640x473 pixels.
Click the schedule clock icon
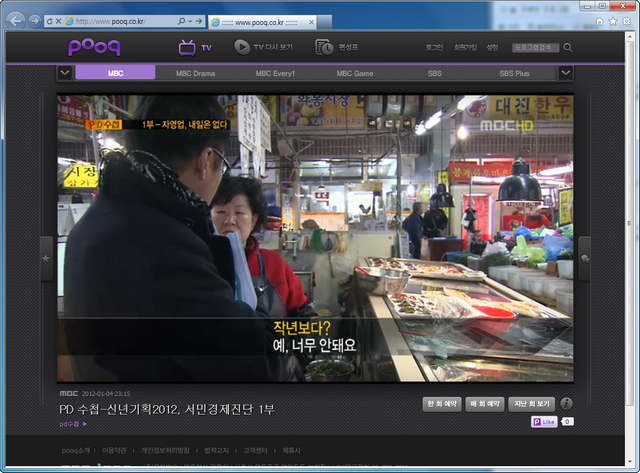[x=324, y=47]
